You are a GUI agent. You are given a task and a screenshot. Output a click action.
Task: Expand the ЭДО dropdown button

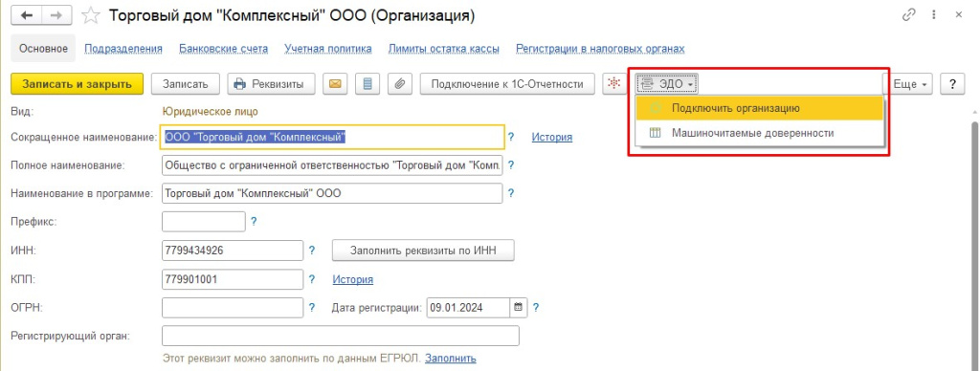[x=667, y=84]
